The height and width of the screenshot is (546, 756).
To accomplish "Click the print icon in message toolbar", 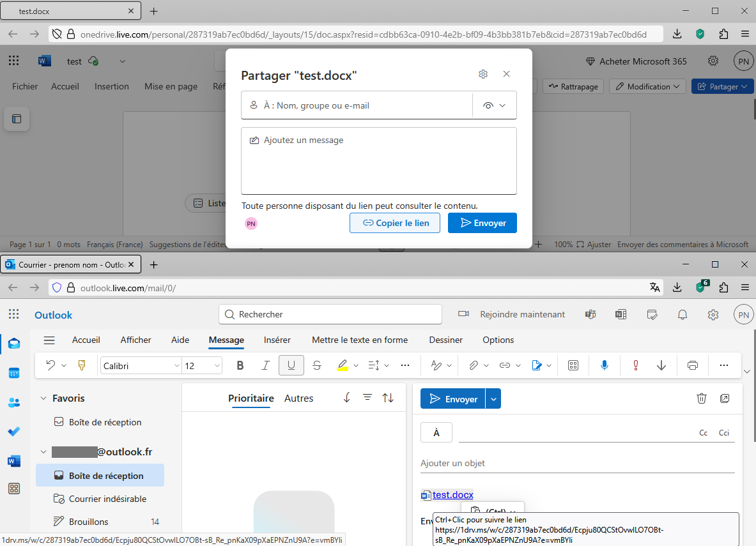I will tap(692, 365).
